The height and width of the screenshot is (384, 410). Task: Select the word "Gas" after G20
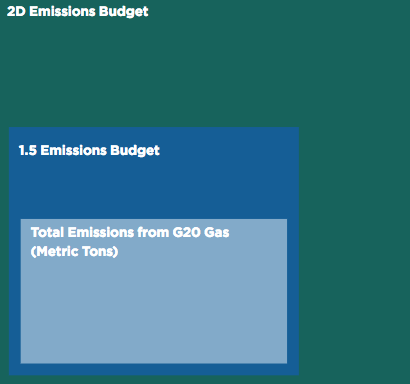217,232
